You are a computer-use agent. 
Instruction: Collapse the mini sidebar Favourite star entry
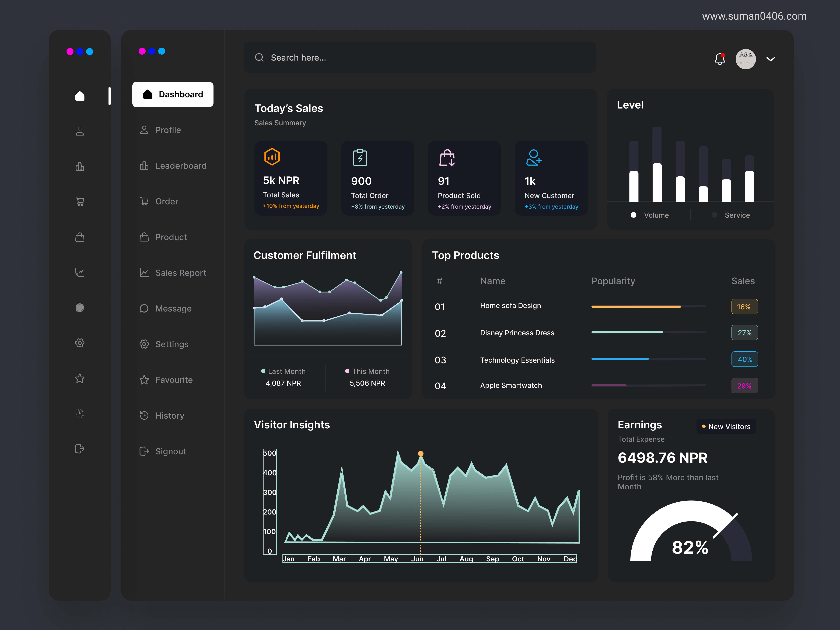point(80,378)
